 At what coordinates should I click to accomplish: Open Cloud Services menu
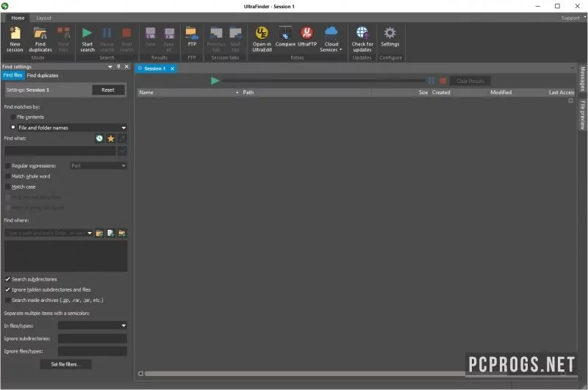331,39
